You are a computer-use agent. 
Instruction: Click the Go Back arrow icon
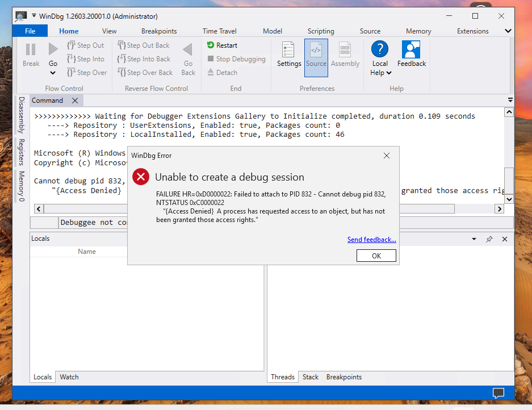187,49
